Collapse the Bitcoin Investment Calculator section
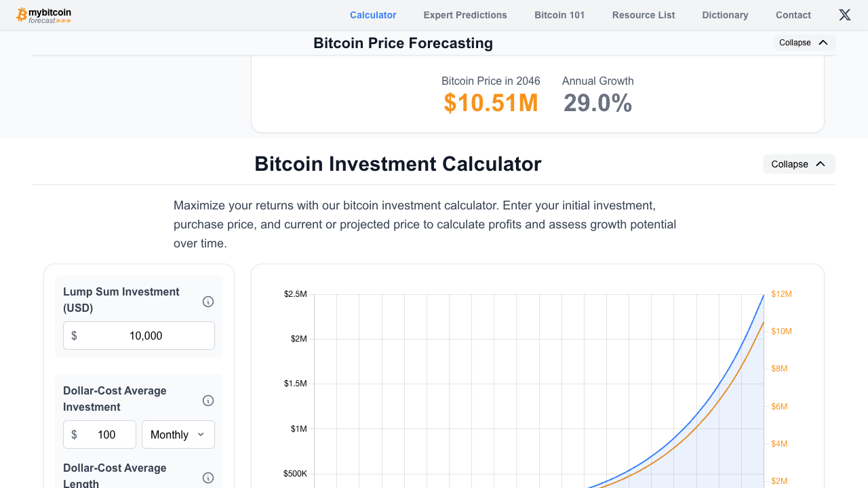 [x=799, y=163]
